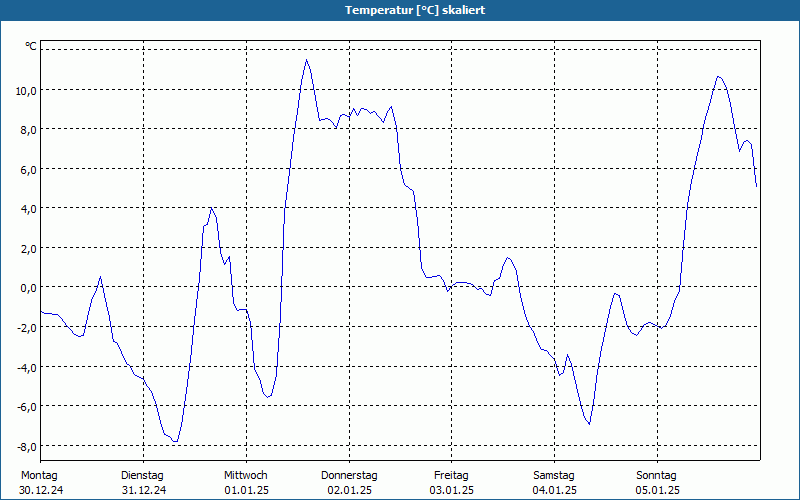
Task: Click the 02.01.25 date label
Action: coord(349,491)
